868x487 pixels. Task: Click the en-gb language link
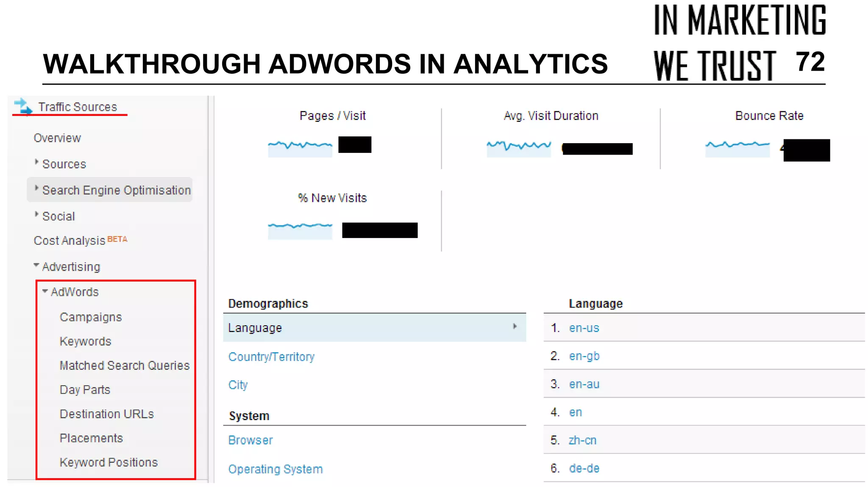pos(584,356)
